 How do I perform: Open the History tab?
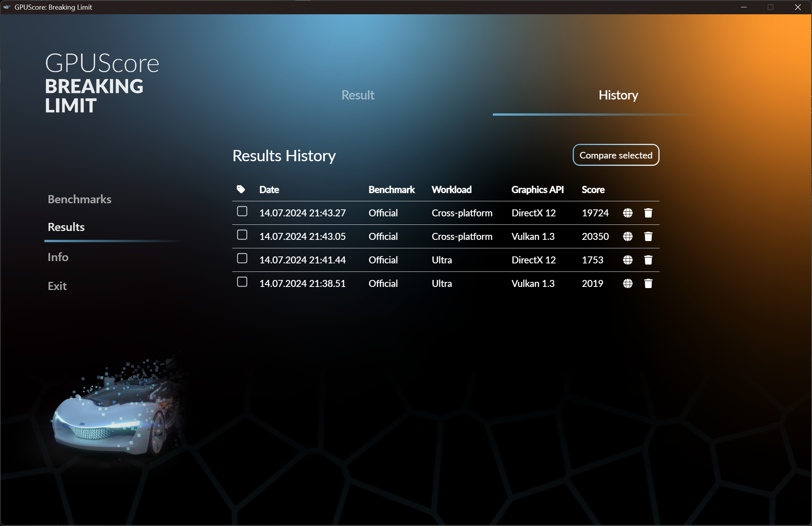tap(618, 95)
